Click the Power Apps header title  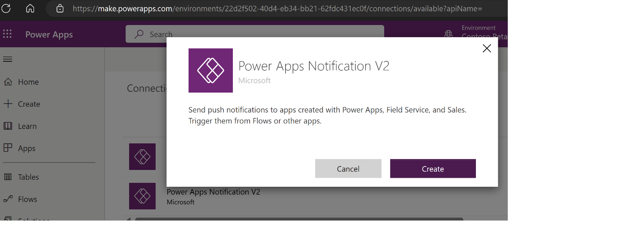(x=49, y=34)
